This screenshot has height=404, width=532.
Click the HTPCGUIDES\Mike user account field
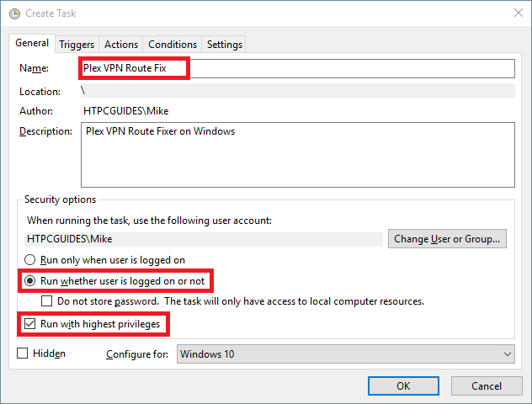click(x=202, y=239)
